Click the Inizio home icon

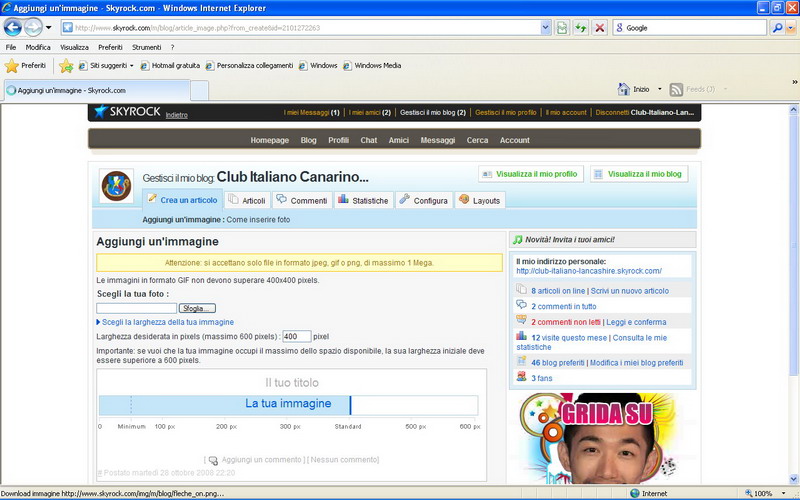point(624,89)
